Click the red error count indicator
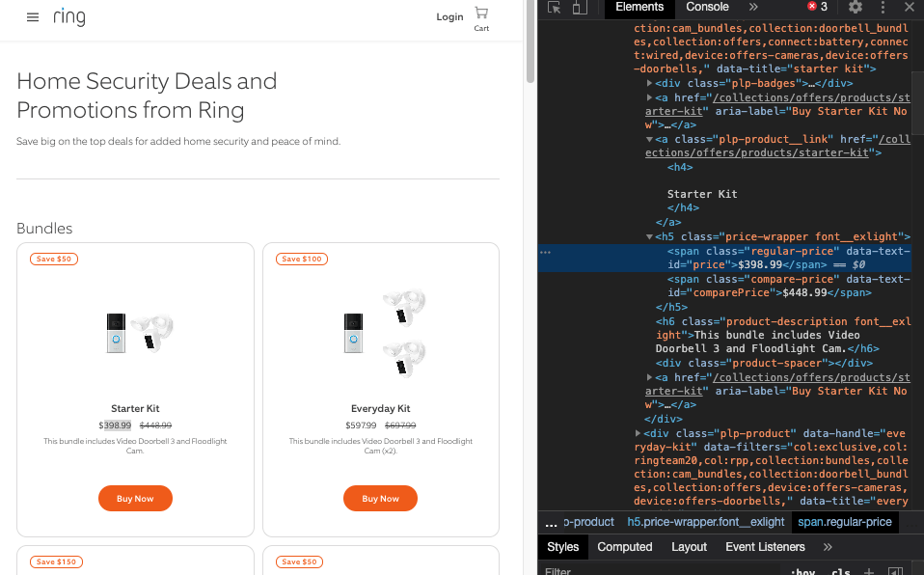Screen dimensions: 924x575 coord(817,7)
